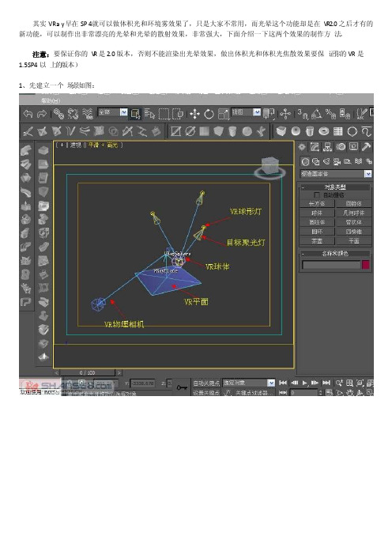Select the Move transform tool
392x555 pixels.
tap(195, 114)
